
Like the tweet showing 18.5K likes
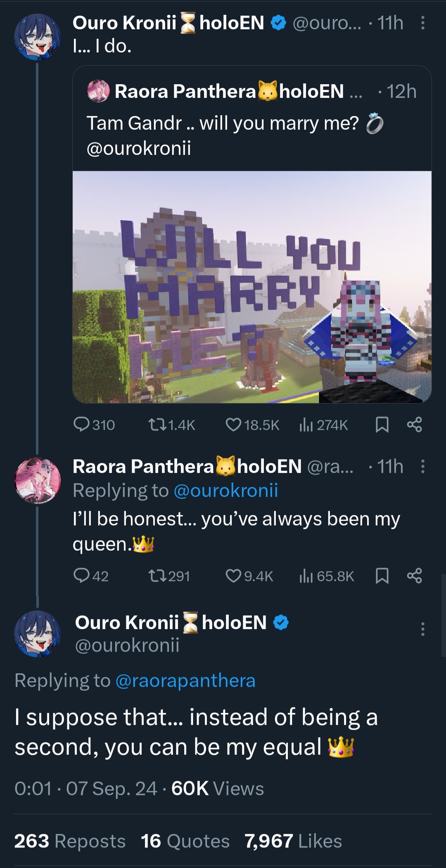pos(253,425)
